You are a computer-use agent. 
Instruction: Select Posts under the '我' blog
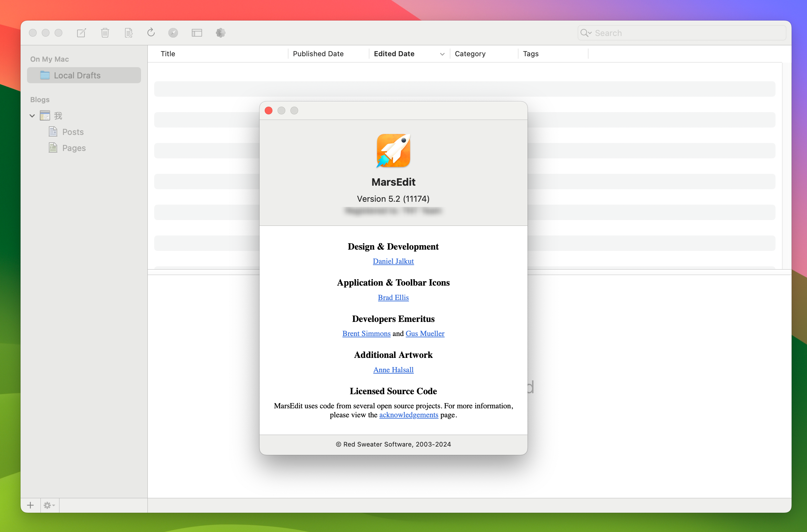click(x=73, y=132)
